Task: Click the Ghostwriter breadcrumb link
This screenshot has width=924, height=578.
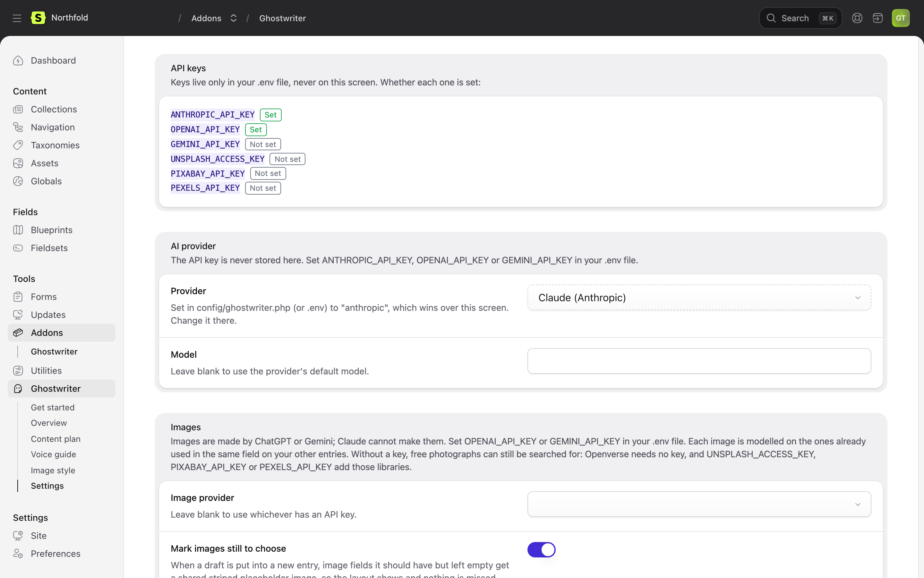Action: [x=283, y=18]
